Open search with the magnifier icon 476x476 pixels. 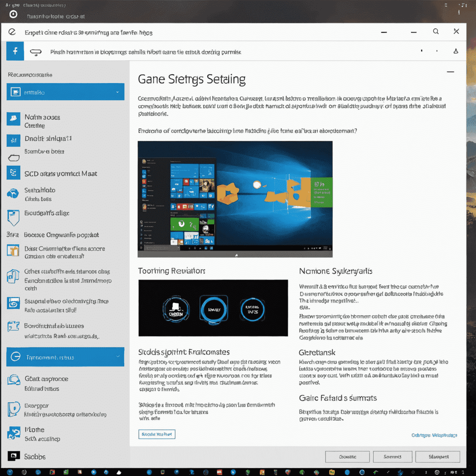click(436, 31)
